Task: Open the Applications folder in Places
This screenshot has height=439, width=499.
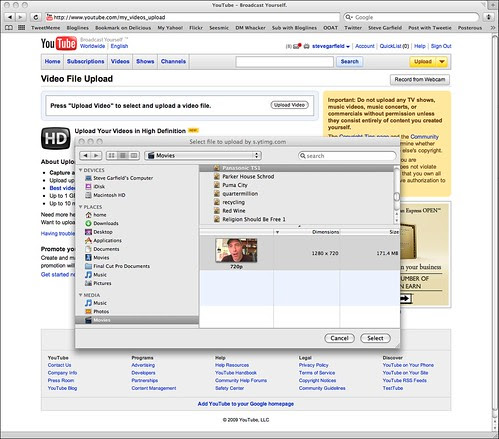Action: pos(103,240)
